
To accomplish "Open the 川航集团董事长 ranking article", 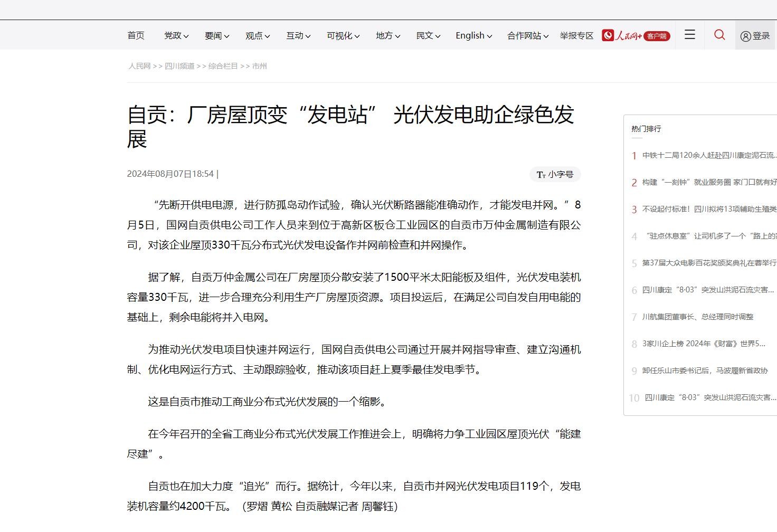I will 697,317.
